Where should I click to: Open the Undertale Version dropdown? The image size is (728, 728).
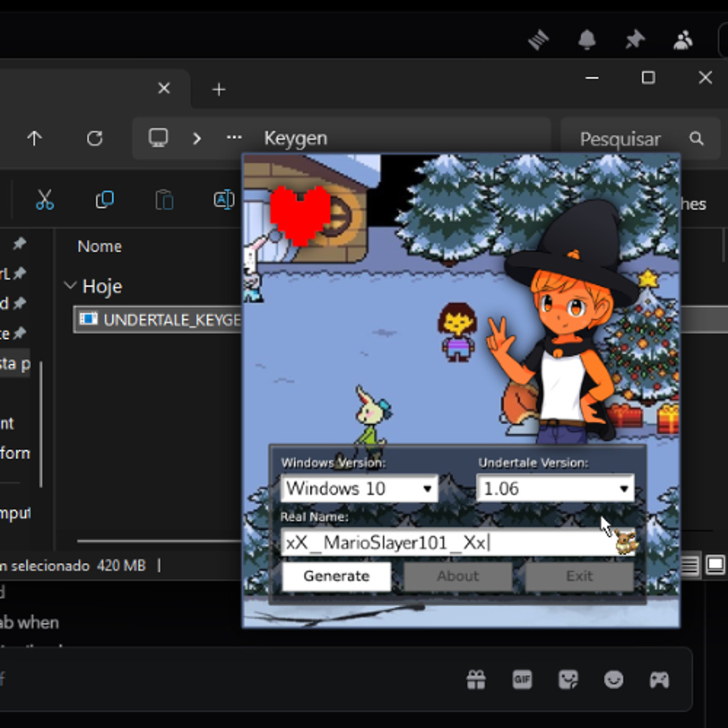[x=624, y=488]
